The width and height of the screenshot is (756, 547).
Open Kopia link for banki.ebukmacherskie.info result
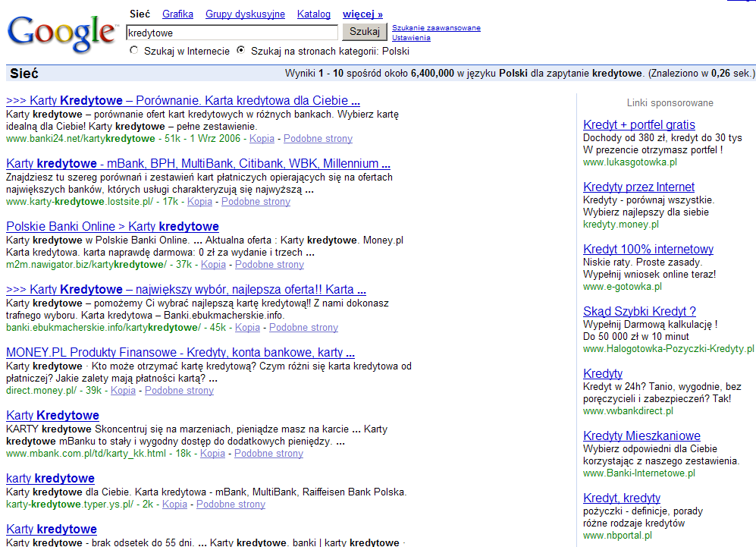[247, 328]
